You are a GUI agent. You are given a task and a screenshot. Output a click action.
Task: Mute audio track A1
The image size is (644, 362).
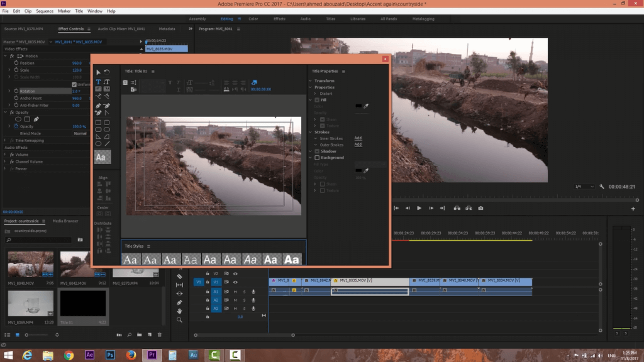pyautogui.click(x=235, y=292)
